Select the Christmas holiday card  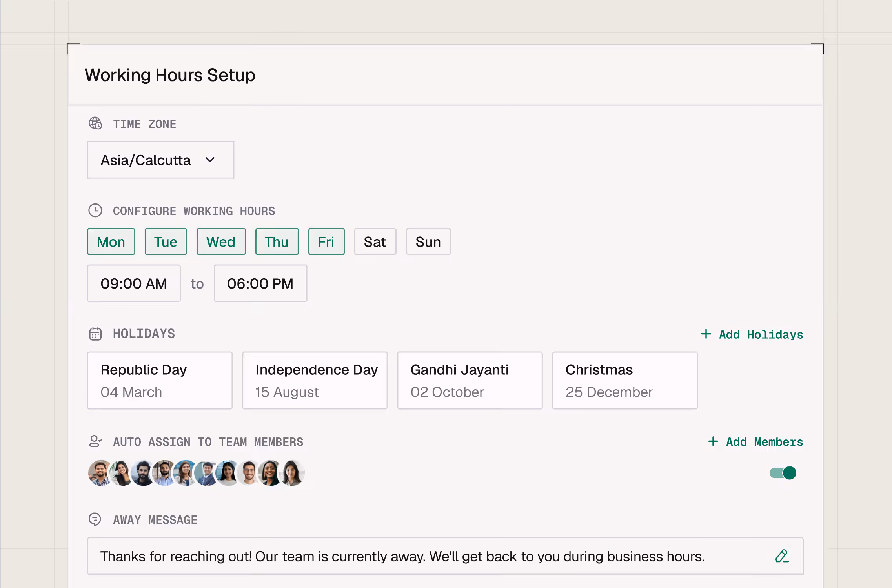tap(624, 380)
